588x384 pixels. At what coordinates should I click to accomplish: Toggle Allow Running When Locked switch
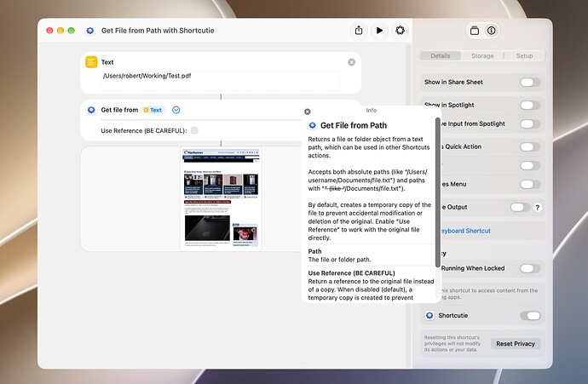pos(530,268)
